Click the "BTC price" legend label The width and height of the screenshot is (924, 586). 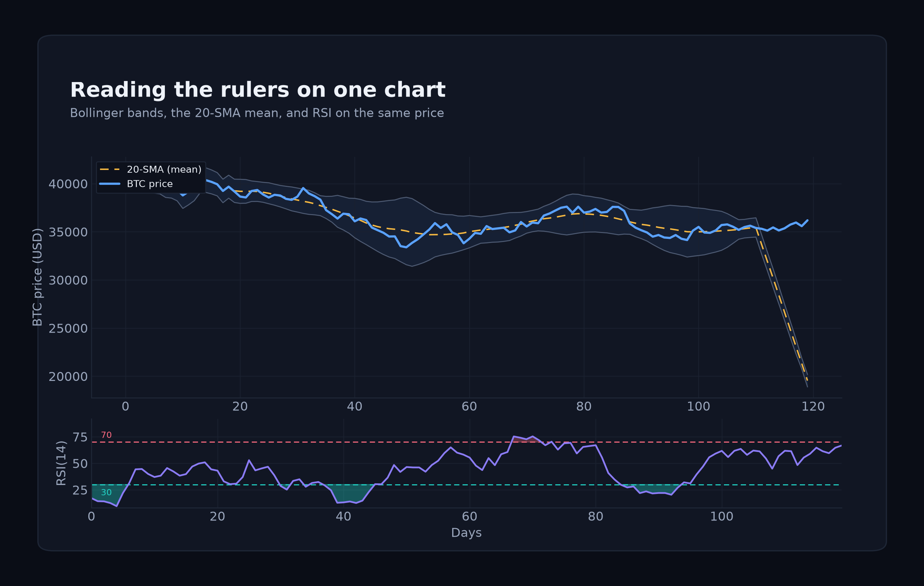click(150, 184)
